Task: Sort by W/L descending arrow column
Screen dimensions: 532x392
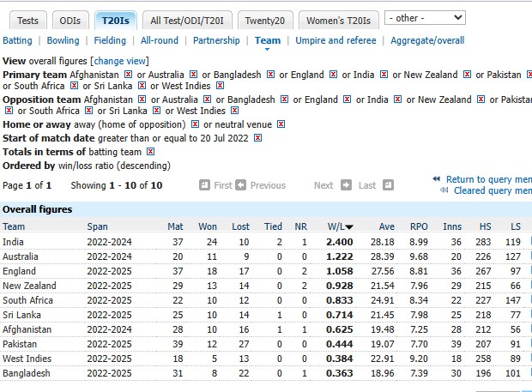Action: 341,226
